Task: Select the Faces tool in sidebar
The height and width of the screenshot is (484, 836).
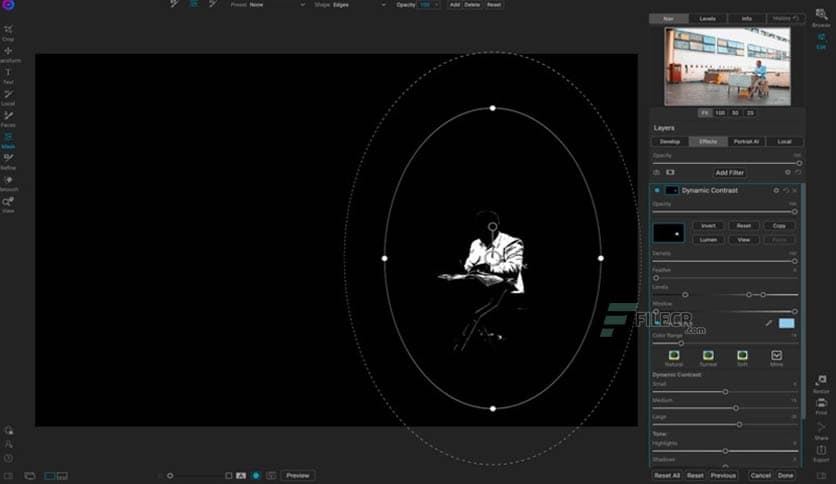Action: pyautogui.click(x=8, y=117)
